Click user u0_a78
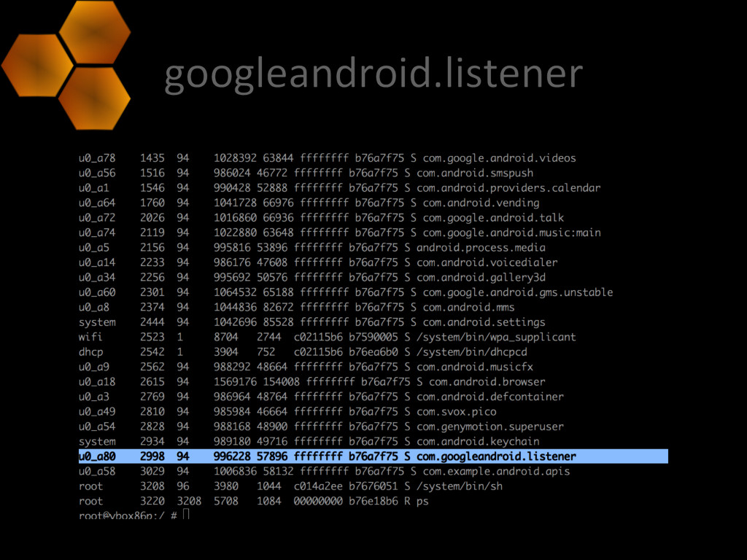 pos(97,158)
